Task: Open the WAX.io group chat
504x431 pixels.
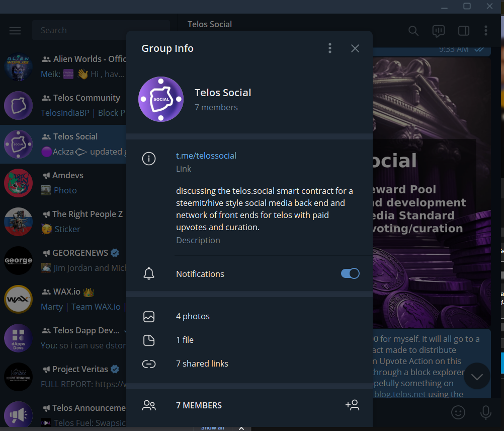Action: point(63,299)
